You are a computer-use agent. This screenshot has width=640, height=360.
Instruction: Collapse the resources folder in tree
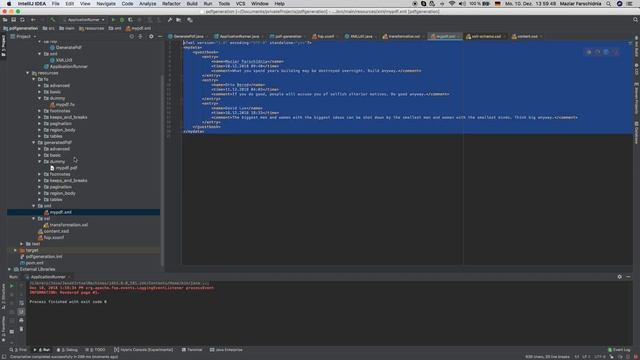[x=28, y=73]
